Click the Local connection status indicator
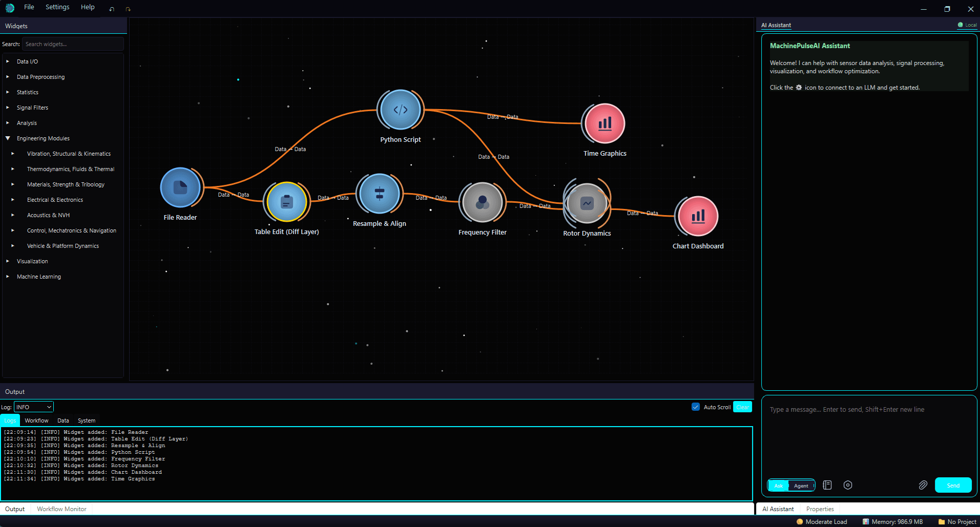Image resolution: width=980 pixels, height=527 pixels. 967,25
